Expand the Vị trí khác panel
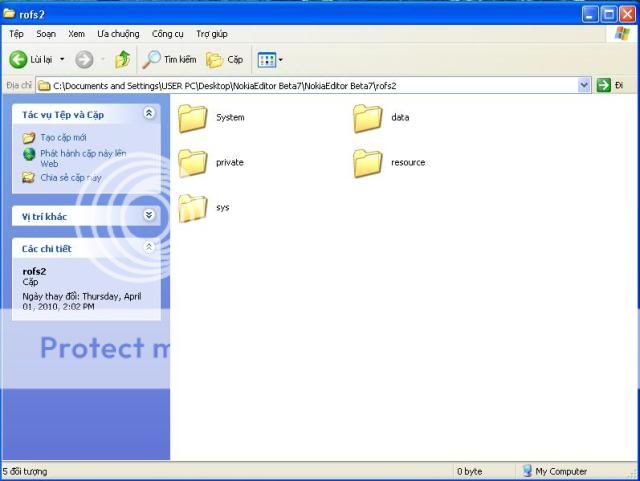Screen dimensions: 640x481 tap(149, 215)
